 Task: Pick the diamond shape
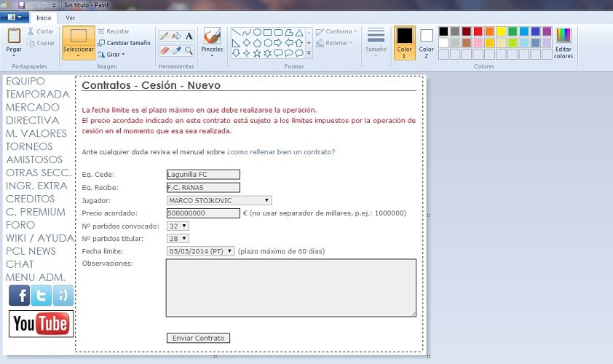247,43
